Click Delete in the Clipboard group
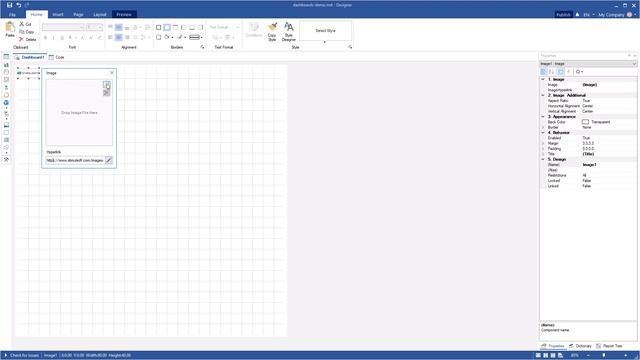The width and height of the screenshot is (640, 360). [28, 39]
